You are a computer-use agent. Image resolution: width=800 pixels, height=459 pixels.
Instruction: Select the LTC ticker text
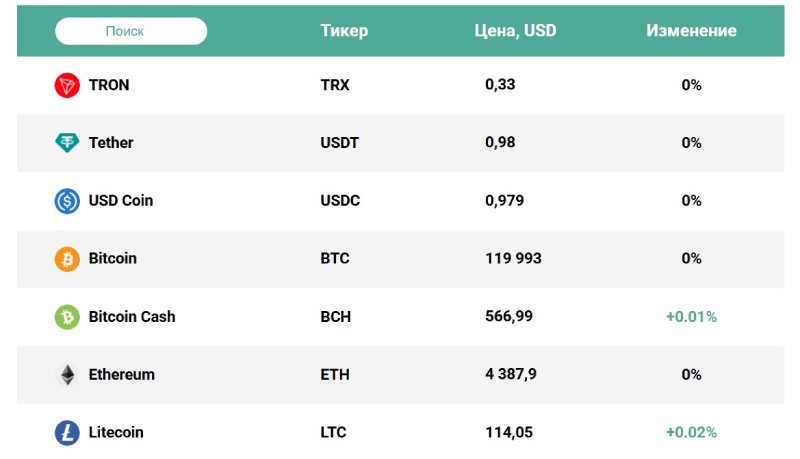(x=335, y=433)
